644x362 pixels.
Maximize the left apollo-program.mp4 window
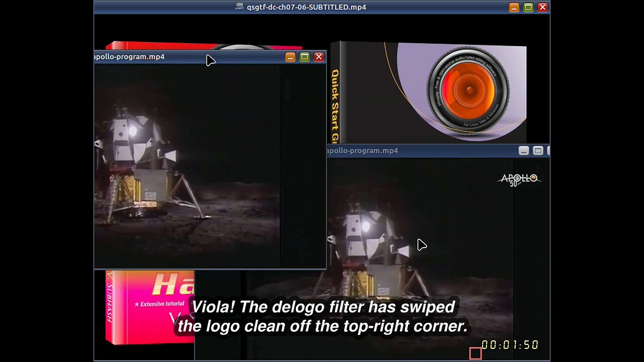(304, 57)
